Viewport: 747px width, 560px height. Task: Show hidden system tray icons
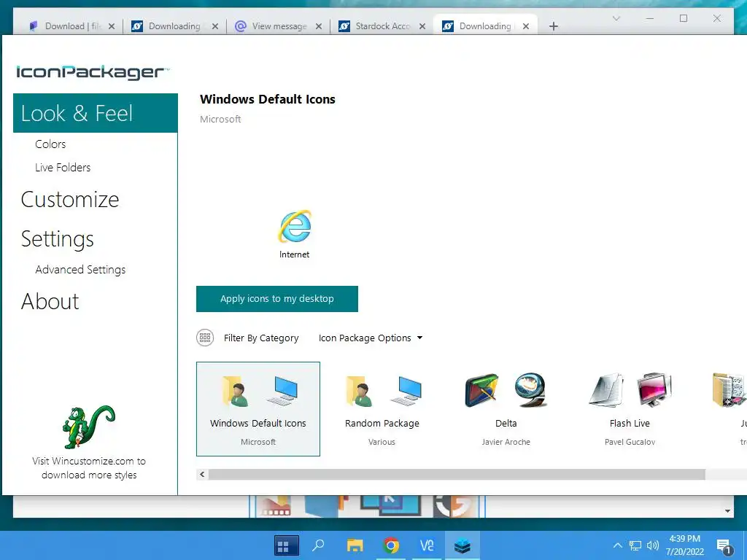617,545
